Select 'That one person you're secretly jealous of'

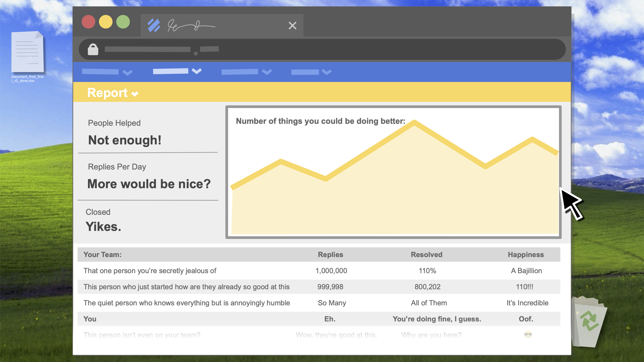point(150,271)
